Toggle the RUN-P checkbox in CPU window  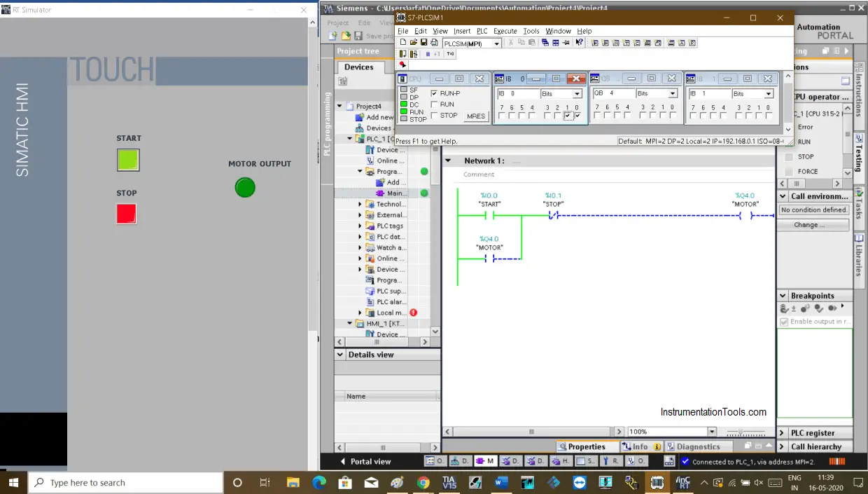pos(434,93)
